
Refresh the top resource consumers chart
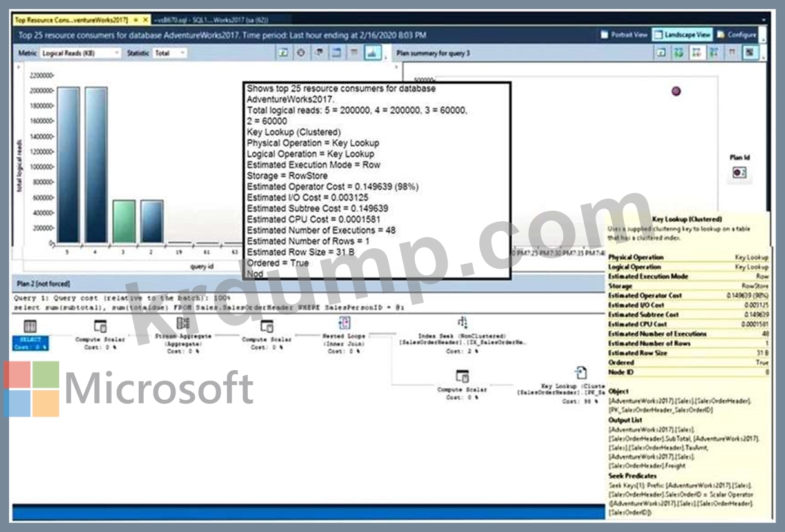[283, 54]
